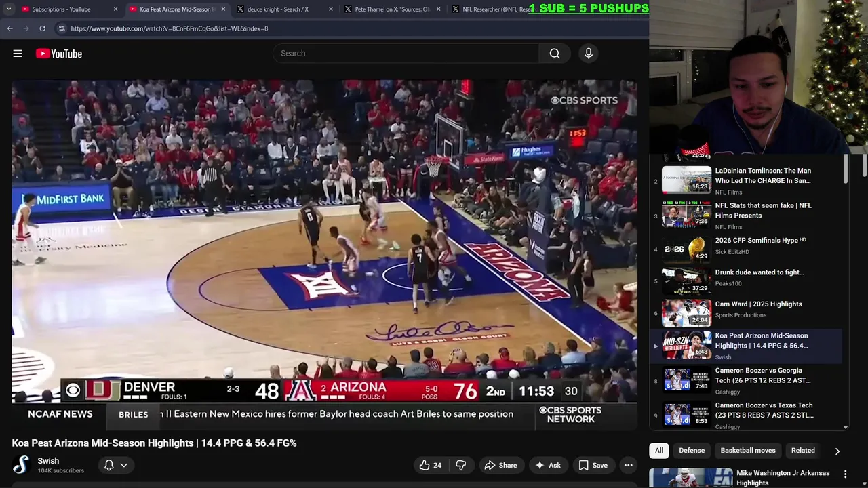
Task: Click the video player to pause
Action: (324, 254)
